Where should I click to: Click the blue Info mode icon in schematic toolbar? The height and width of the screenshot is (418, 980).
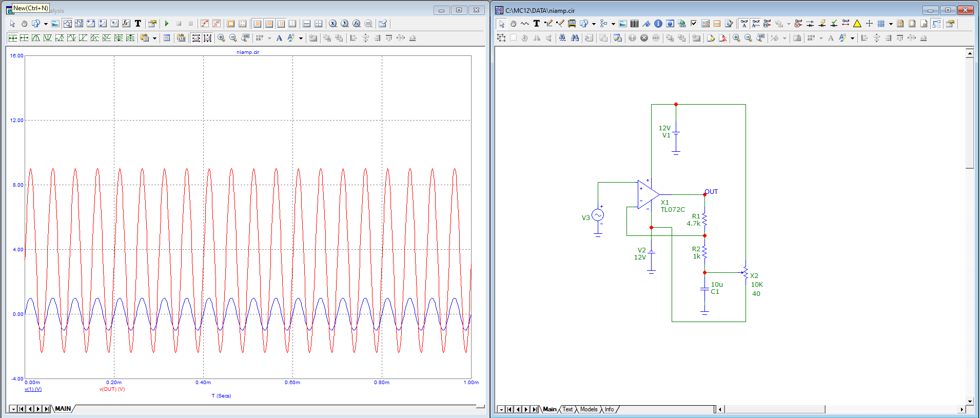tap(659, 24)
